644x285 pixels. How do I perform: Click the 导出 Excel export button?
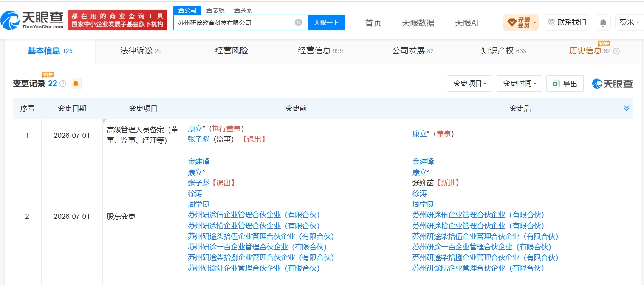565,84
